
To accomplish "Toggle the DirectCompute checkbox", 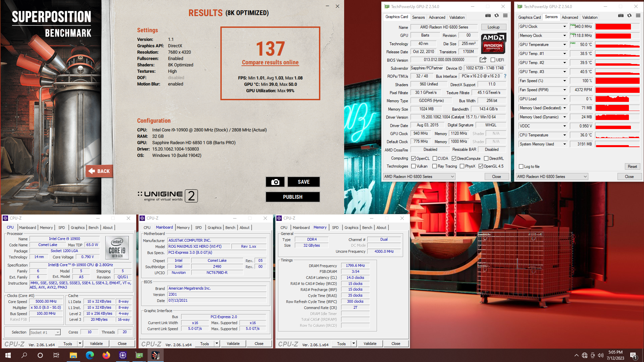I will tap(454, 159).
